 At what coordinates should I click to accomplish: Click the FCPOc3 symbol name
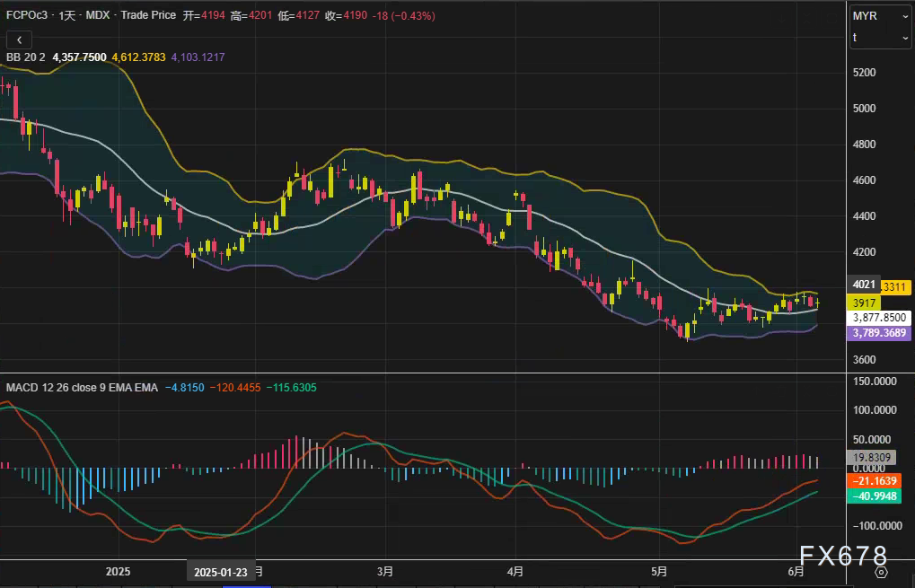pyautogui.click(x=28, y=15)
